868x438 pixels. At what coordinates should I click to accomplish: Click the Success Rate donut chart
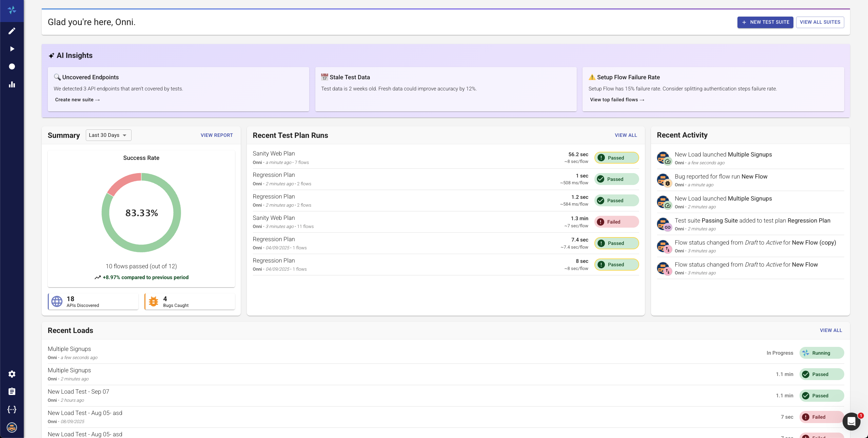click(141, 213)
